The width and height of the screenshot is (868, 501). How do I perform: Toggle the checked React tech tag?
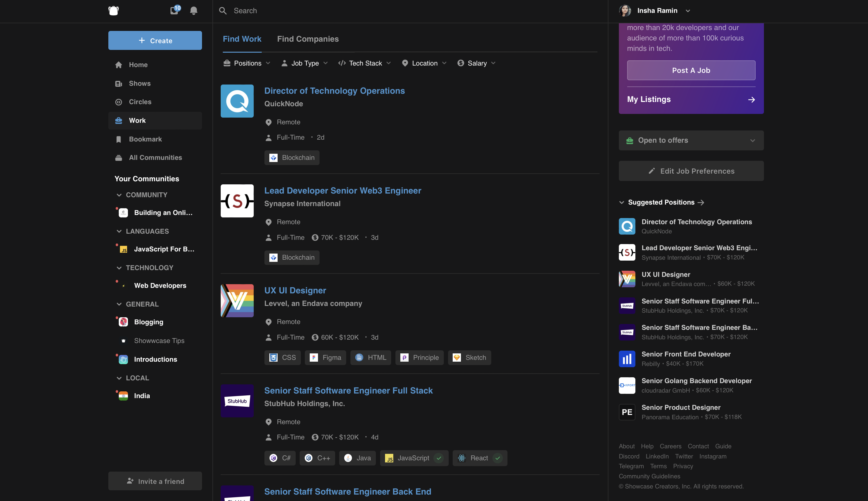coord(480,458)
